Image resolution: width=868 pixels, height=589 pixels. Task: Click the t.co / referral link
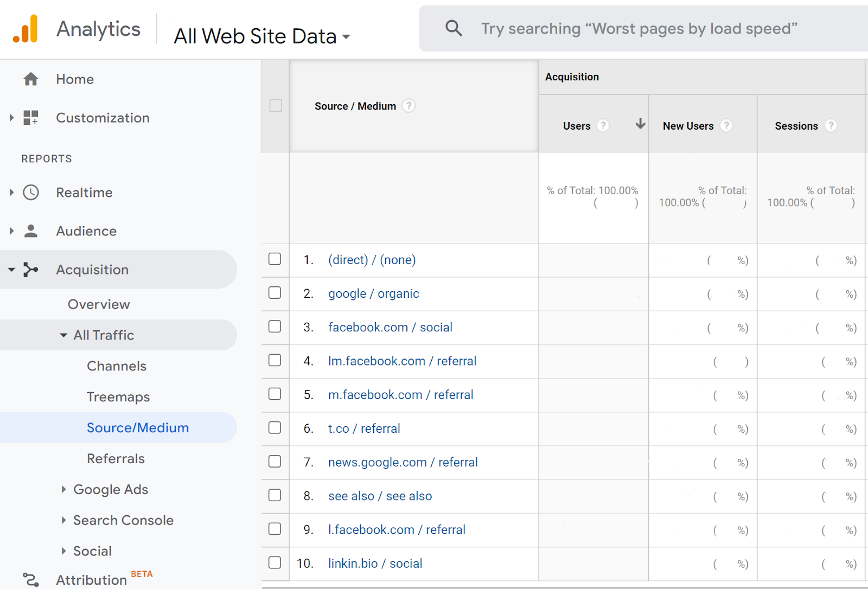tap(363, 428)
